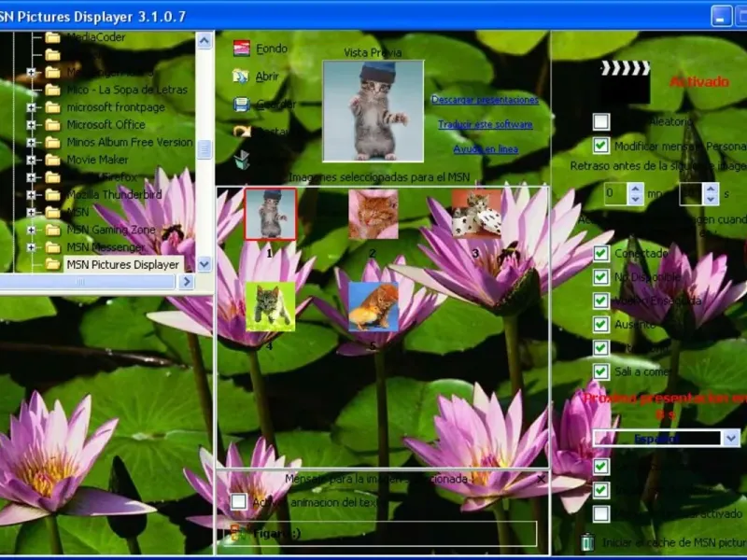The height and width of the screenshot is (560, 747).
Task: Open the Traducir este software link
Action: pyautogui.click(x=485, y=124)
